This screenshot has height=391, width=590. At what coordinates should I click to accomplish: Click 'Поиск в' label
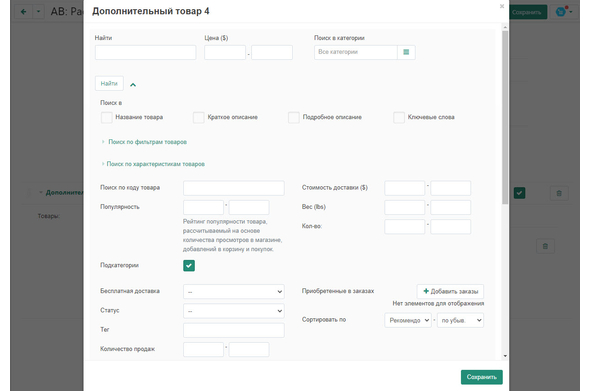click(111, 103)
